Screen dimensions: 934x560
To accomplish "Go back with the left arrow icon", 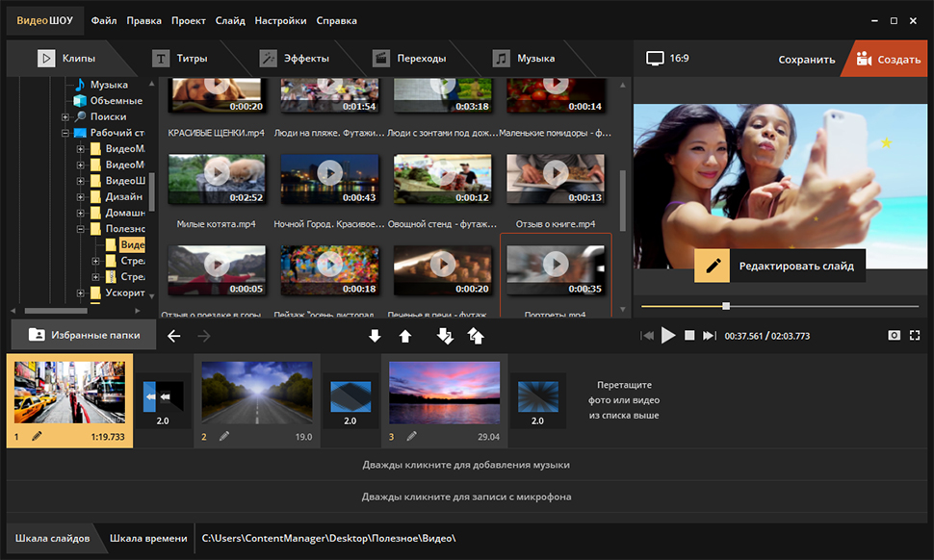I will pos(174,336).
